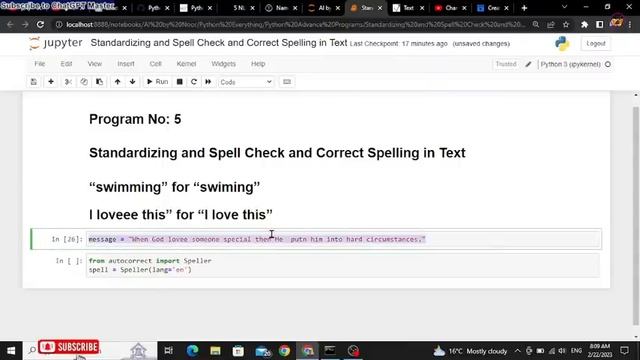Switch to the AI by browser tab
The width and height of the screenshot is (640, 360).
[x=324, y=8]
